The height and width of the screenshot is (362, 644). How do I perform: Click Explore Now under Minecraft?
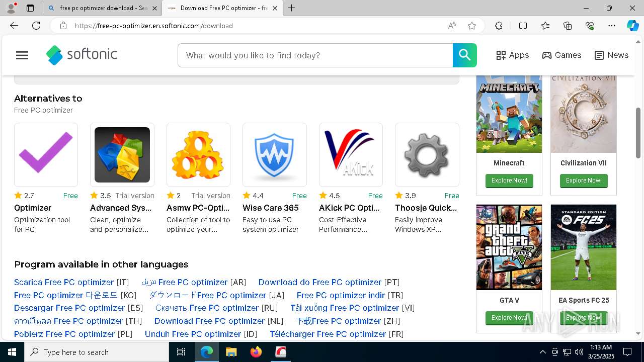(x=509, y=180)
